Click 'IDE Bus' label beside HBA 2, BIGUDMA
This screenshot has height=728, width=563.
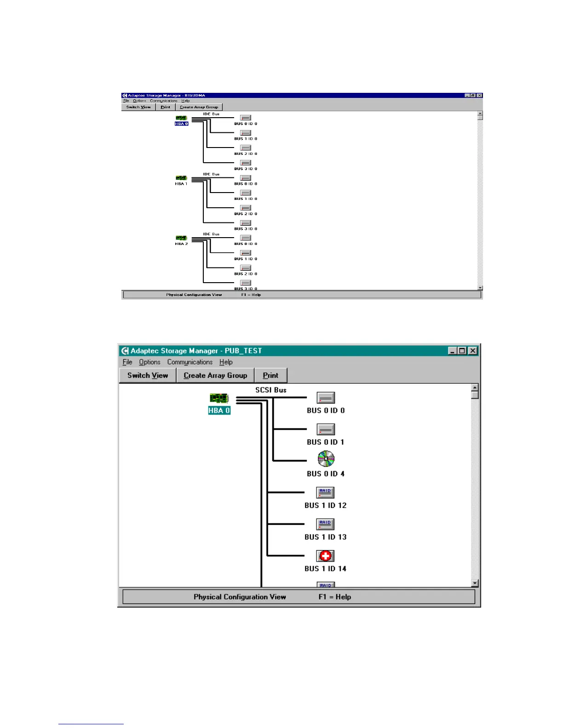[x=212, y=234]
